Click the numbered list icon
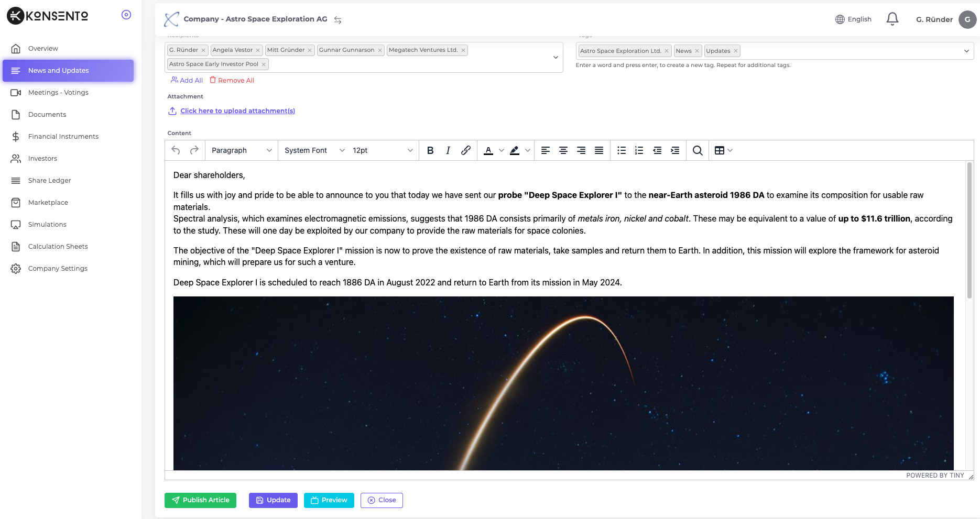Viewport: 980px width, 519px height. click(639, 150)
